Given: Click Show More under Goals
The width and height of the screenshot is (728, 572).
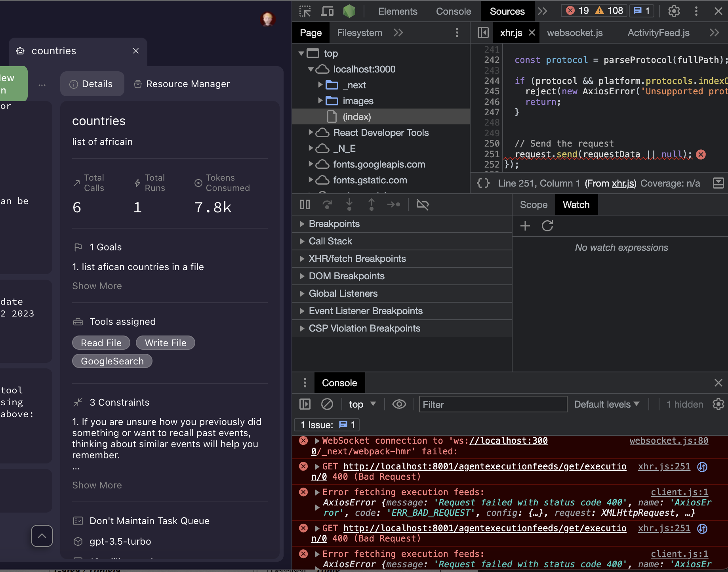Looking at the screenshot, I should coord(97,286).
